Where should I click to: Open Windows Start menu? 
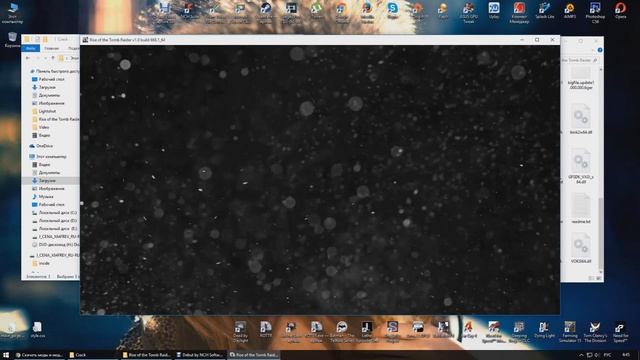tap(6, 355)
